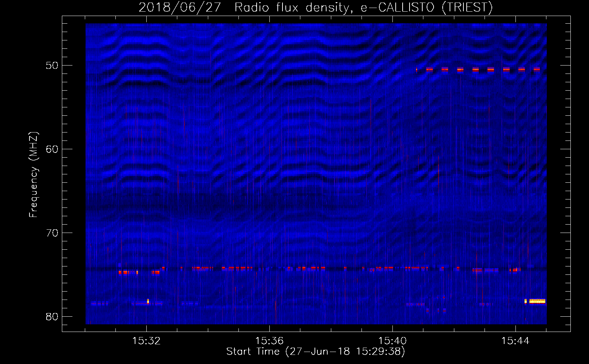Click the 15:44 time tick label
The width and height of the screenshot is (589, 364).
[515, 341]
